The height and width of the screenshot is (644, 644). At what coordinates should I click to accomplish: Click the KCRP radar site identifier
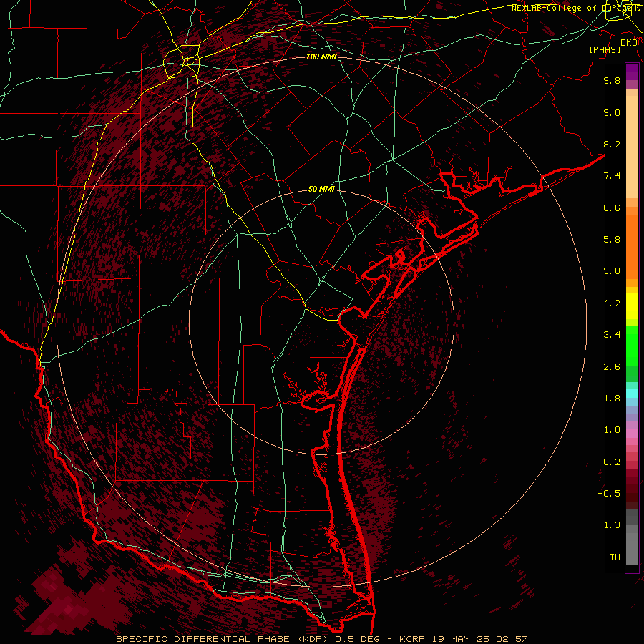pos(414,639)
